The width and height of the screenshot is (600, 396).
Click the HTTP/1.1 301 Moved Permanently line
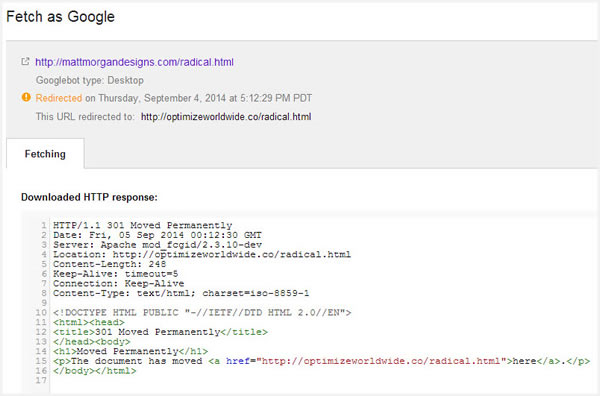coord(142,225)
